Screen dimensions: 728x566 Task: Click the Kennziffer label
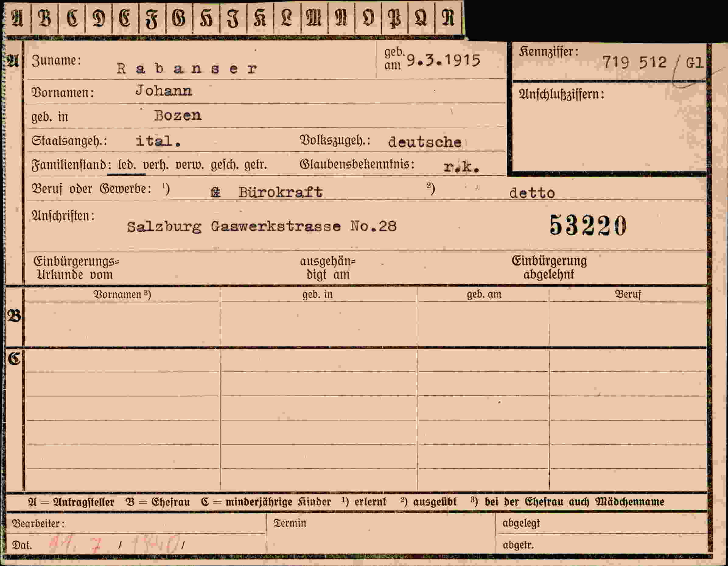point(549,52)
